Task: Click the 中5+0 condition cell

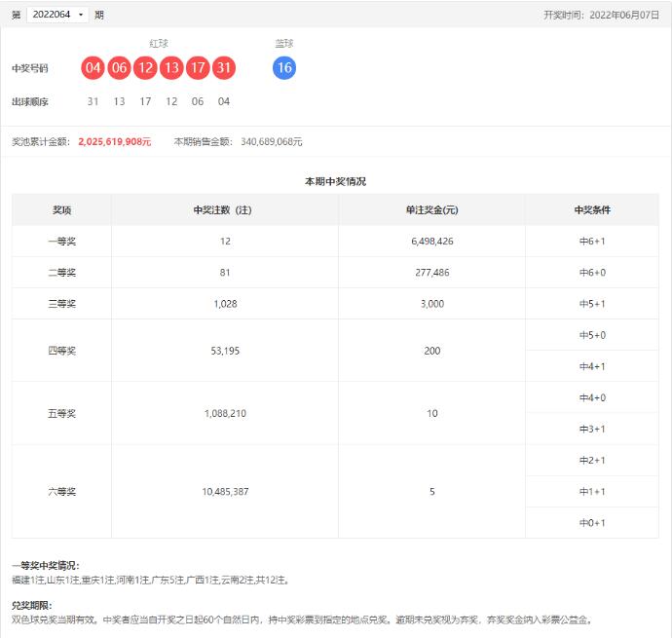Action: (x=592, y=335)
